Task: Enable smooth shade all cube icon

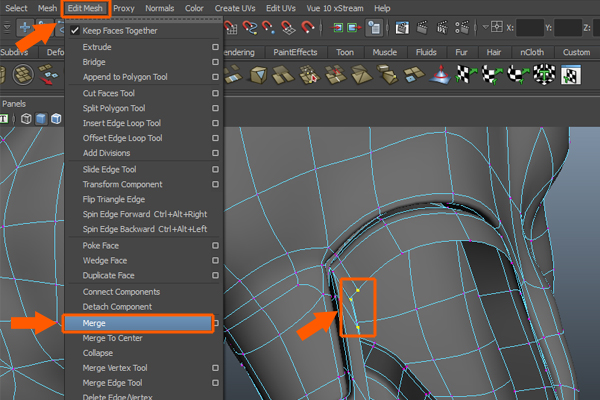Action: 41,119
